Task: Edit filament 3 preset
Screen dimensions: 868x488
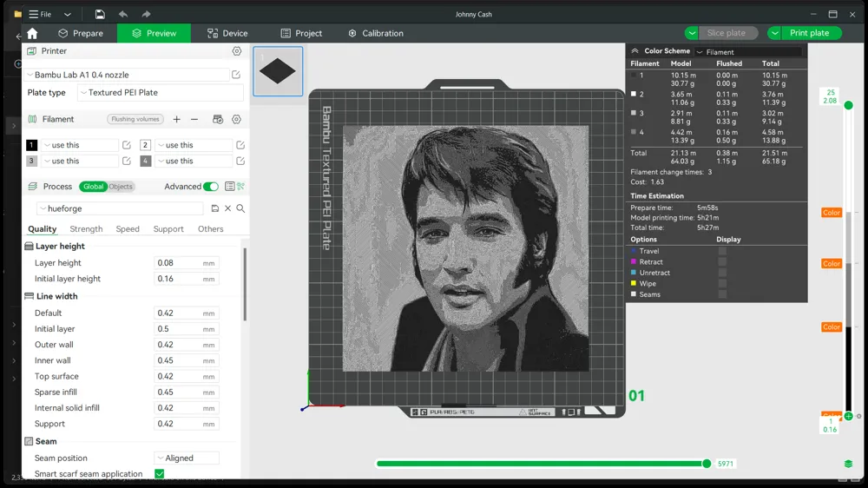Action: [x=127, y=162]
